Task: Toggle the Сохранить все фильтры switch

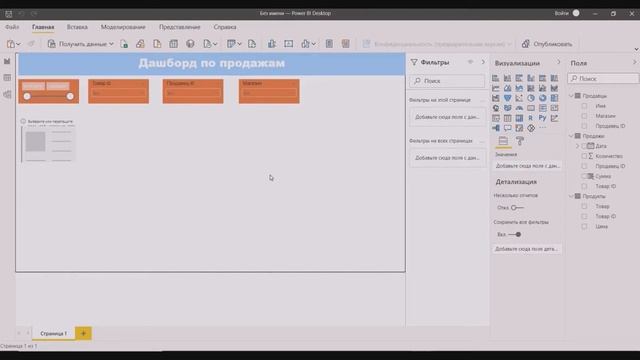Action: (x=515, y=235)
